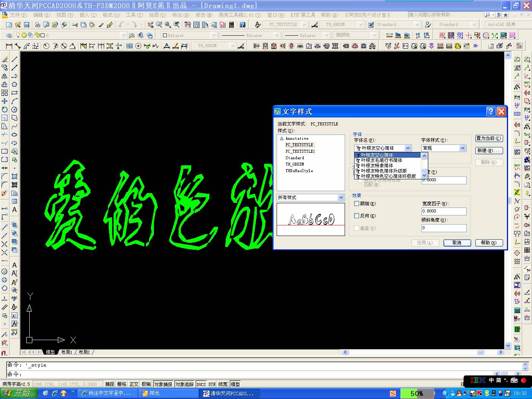The image size is (532, 399).
Task: Click the Cut scissors icon
Action: click(75, 25)
